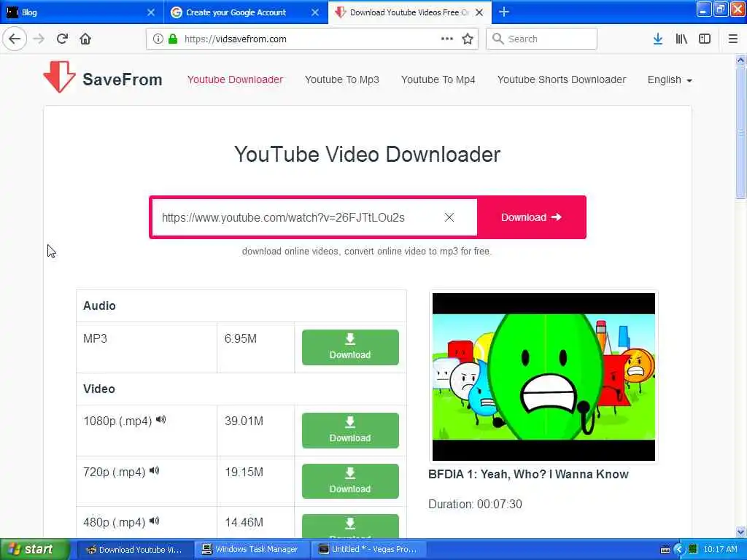Click the 10:17 AM clock

tap(720, 550)
